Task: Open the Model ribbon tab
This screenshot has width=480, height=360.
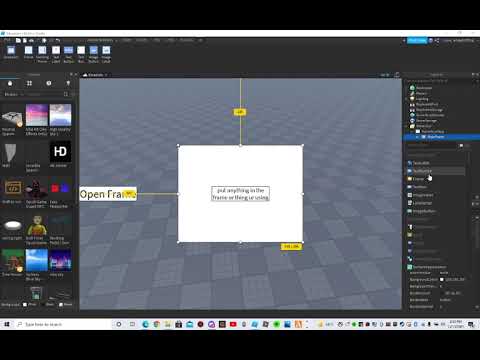Action: coord(141,40)
